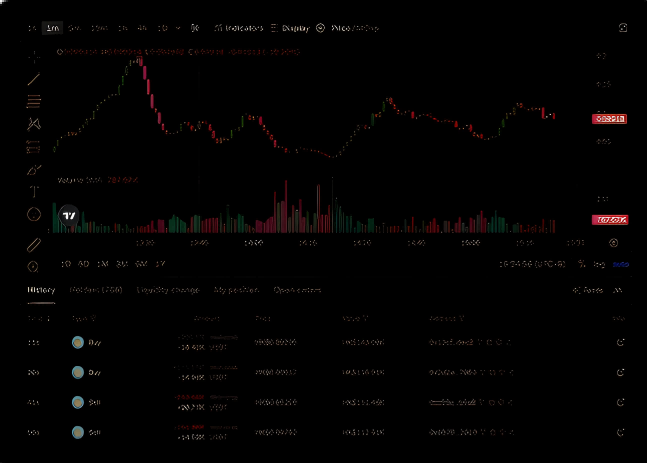The height and width of the screenshot is (463, 647).
Task: Click the TradingView logo on chart
Action: [68, 216]
